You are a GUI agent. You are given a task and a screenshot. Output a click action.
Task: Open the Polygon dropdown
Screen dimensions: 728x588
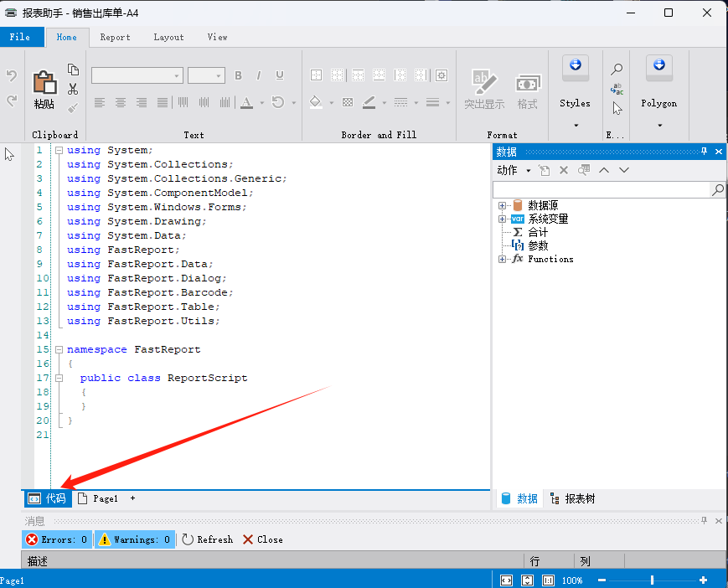click(659, 126)
